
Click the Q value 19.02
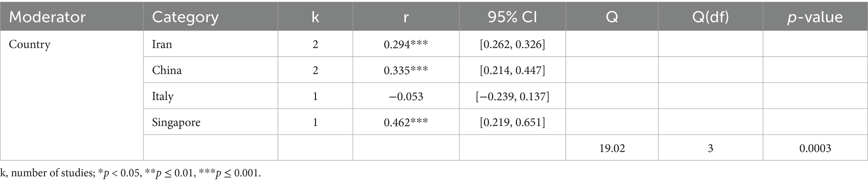tap(612, 148)
